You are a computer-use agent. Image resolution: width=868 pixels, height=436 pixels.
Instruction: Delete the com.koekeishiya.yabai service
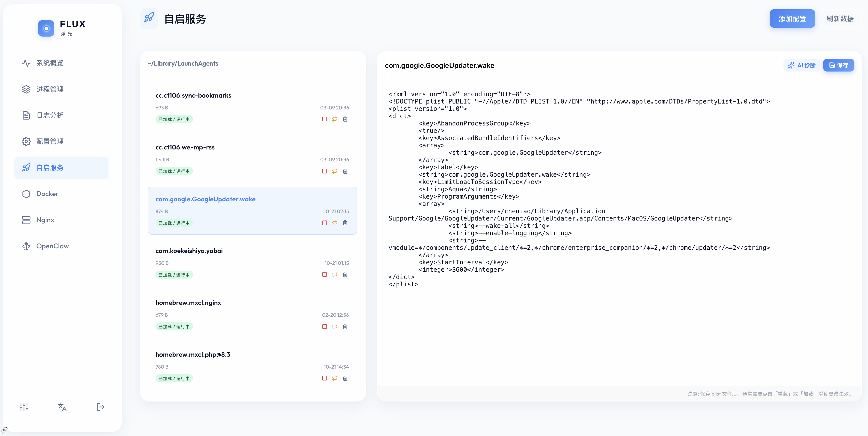[x=345, y=274]
